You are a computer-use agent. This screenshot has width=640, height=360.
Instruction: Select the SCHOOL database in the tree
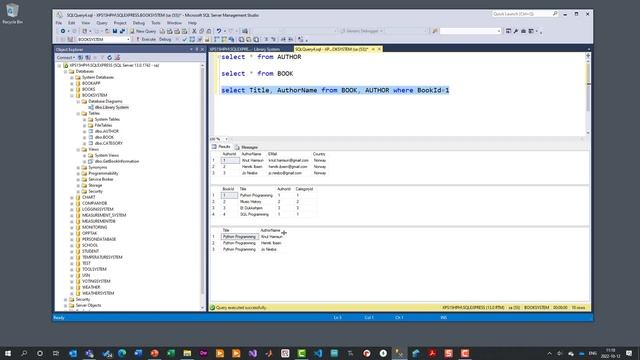pos(90,245)
